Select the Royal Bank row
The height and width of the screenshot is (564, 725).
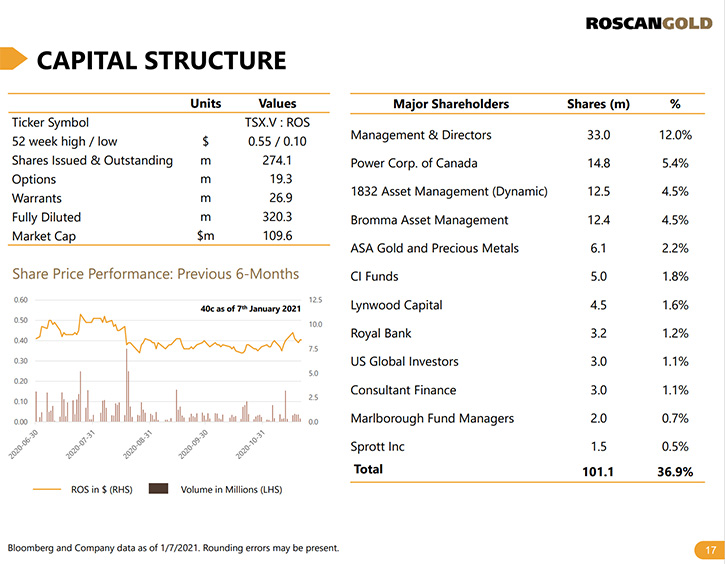(x=528, y=333)
